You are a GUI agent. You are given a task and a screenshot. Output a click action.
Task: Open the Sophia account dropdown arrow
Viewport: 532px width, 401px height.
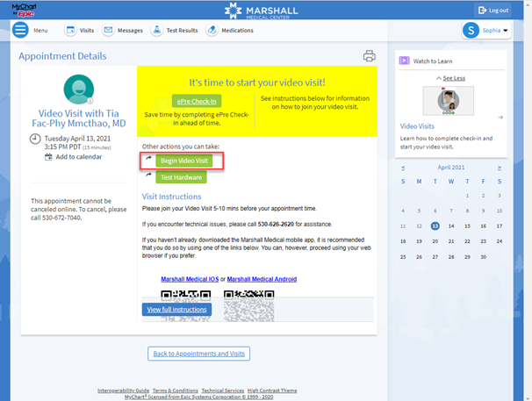[x=505, y=30]
